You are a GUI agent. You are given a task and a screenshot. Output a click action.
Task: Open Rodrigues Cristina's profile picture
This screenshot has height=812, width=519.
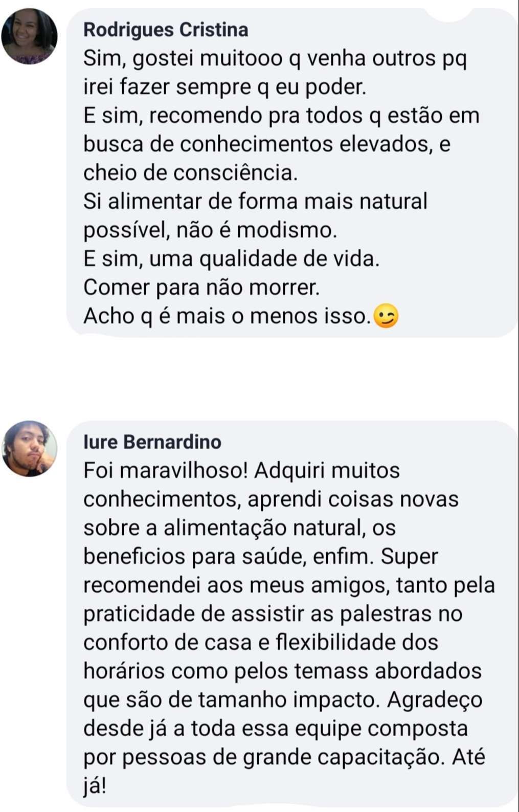click(29, 36)
